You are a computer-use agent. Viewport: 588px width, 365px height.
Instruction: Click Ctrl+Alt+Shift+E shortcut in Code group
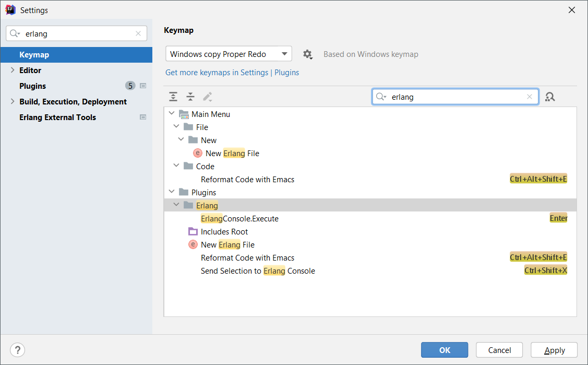(538, 179)
